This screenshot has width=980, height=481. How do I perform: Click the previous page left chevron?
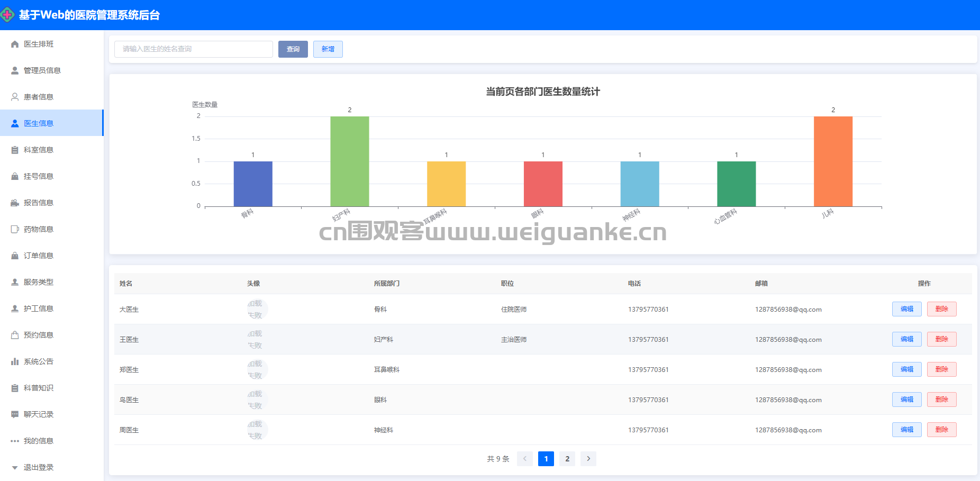point(524,459)
